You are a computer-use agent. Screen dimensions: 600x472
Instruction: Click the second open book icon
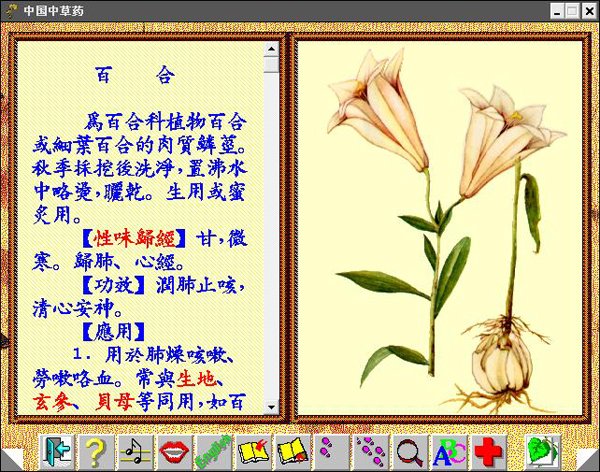(291, 452)
